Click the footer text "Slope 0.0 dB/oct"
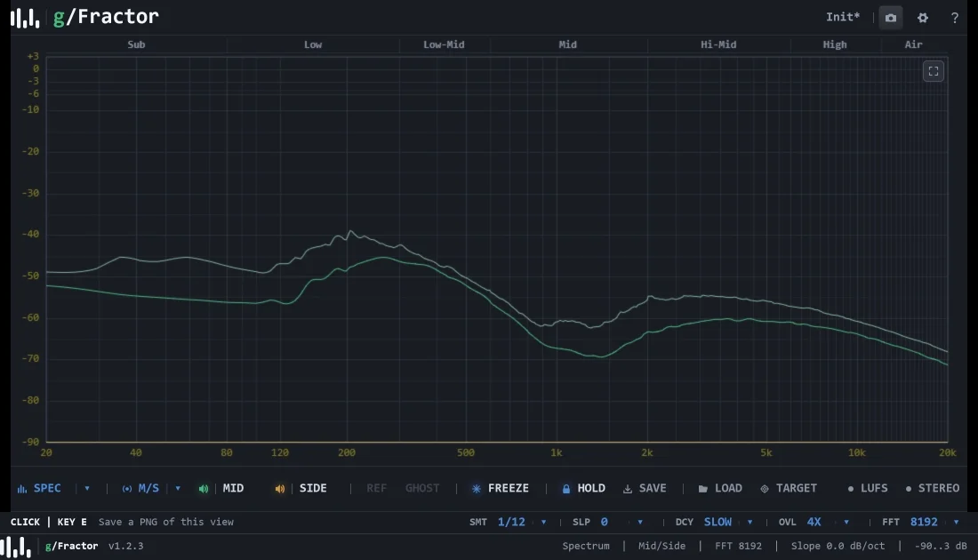Screen dimensions: 978x560 [x=838, y=547]
